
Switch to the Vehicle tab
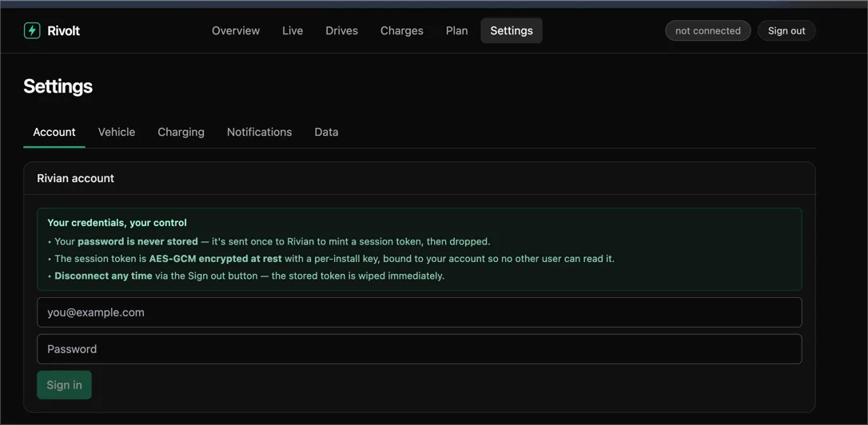click(x=117, y=133)
